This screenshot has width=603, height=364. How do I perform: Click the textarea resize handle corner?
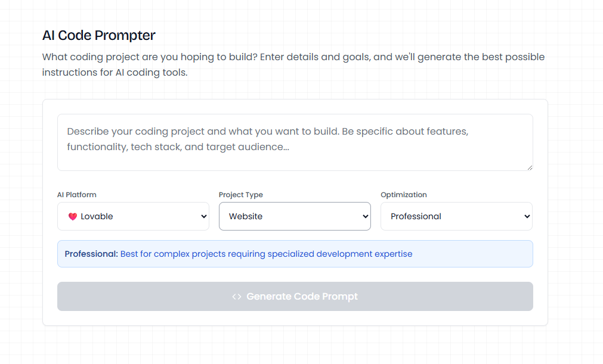click(529, 167)
